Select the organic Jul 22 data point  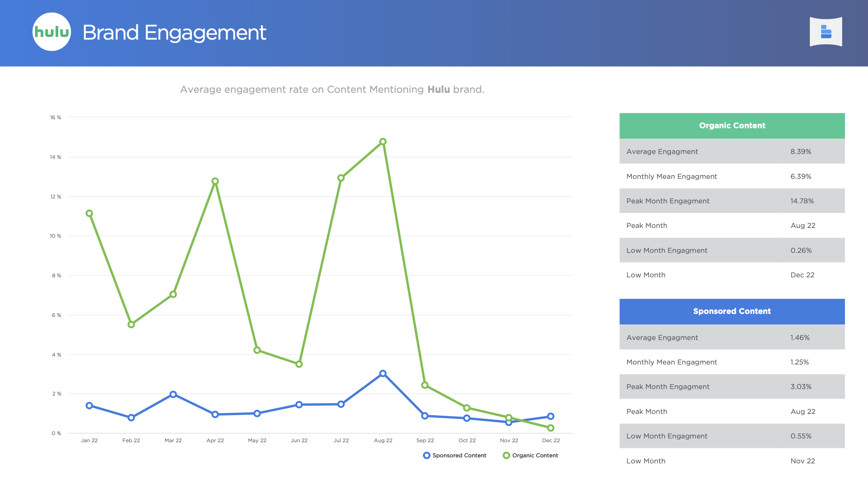point(341,178)
